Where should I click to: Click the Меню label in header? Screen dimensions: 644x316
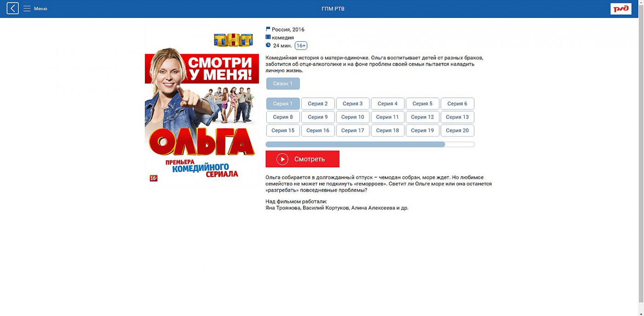click(x=40, y=9)
